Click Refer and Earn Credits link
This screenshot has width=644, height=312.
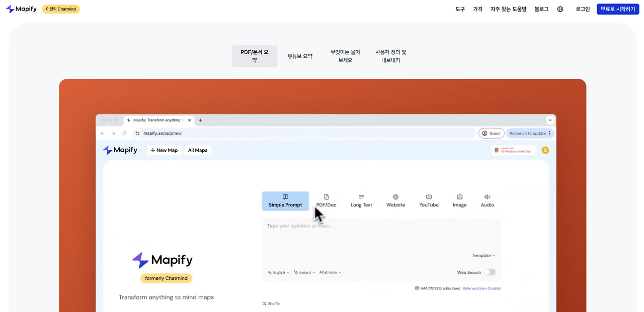pyautogui.click(x=482, y=288)
